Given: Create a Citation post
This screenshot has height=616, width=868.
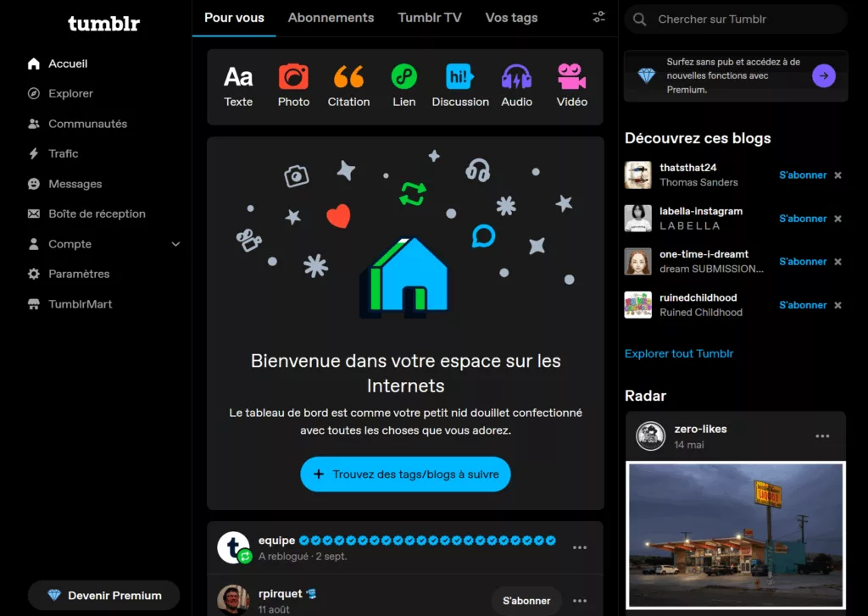Looking at the screenshot, I should [348, 86].
